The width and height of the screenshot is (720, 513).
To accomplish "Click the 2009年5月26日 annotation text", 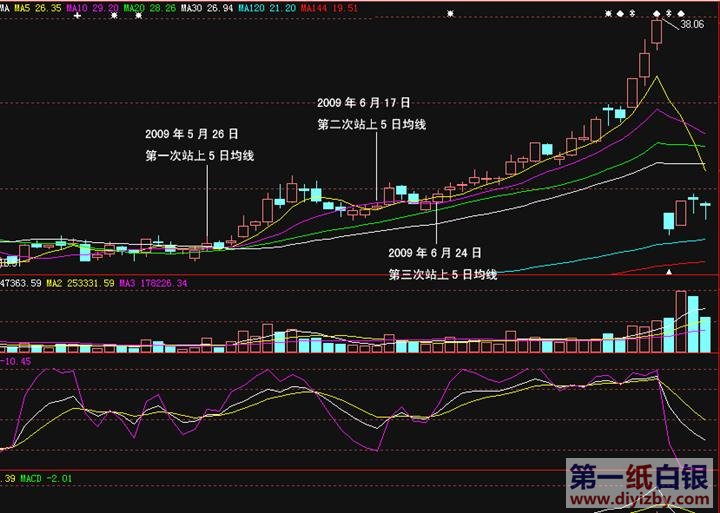I will coord(193,133).
